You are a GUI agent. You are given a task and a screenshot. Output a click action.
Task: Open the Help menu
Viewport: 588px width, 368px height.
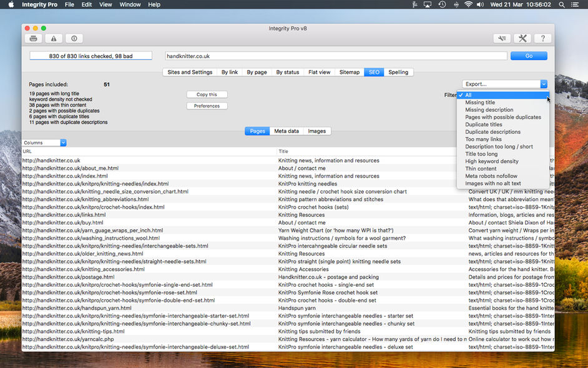click(x=154, y=4)
